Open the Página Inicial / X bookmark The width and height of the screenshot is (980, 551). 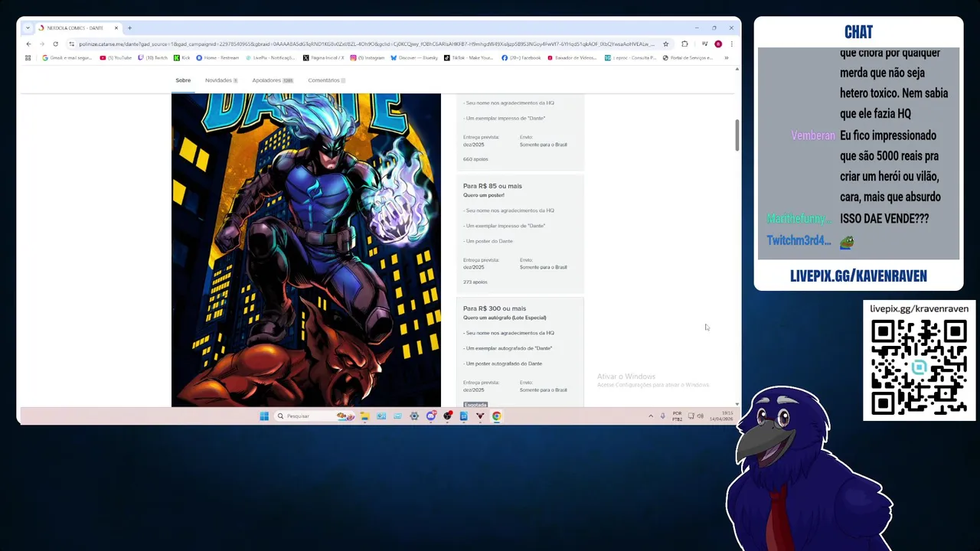(x=324, y=57)
